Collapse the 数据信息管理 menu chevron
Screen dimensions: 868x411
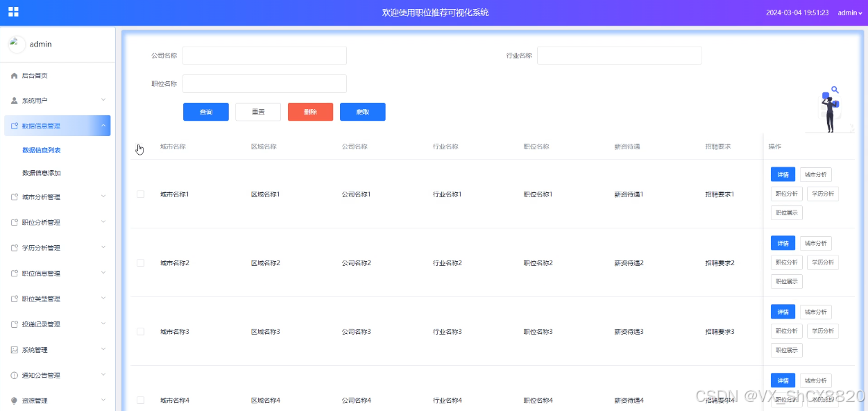pos(103,126)
